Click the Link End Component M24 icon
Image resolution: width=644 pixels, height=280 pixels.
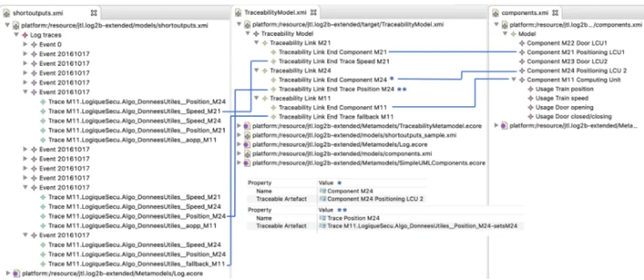pyautogui.click(x=274, y=80)
